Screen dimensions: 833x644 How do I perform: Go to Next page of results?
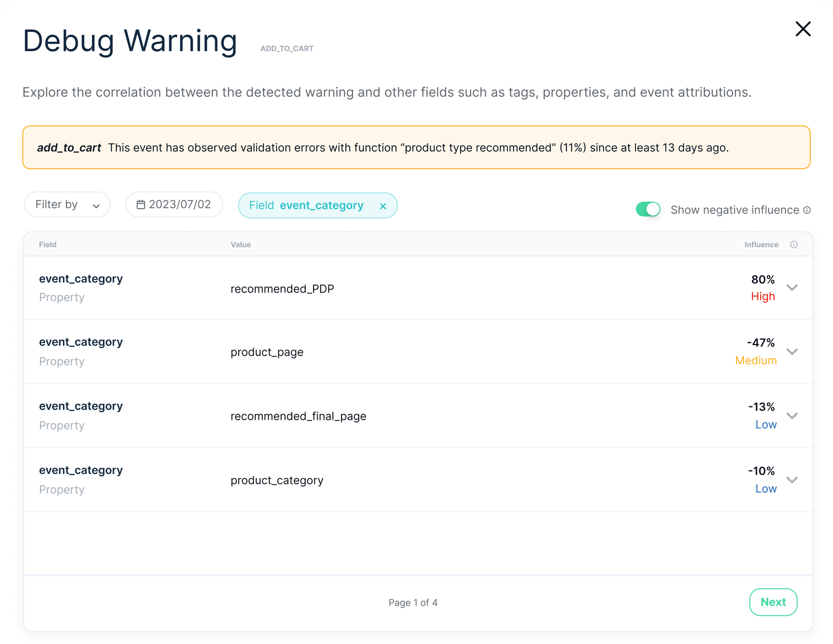point(773,602)
